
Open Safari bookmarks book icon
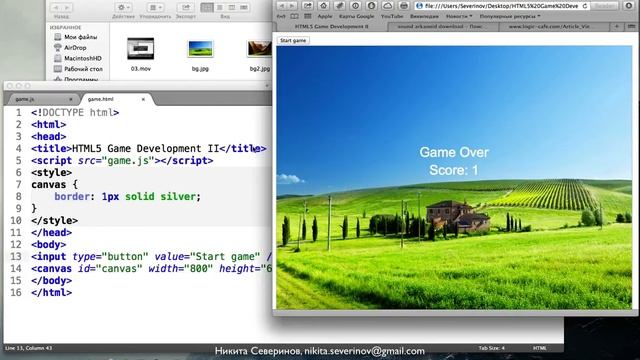[x=294, y=16]
